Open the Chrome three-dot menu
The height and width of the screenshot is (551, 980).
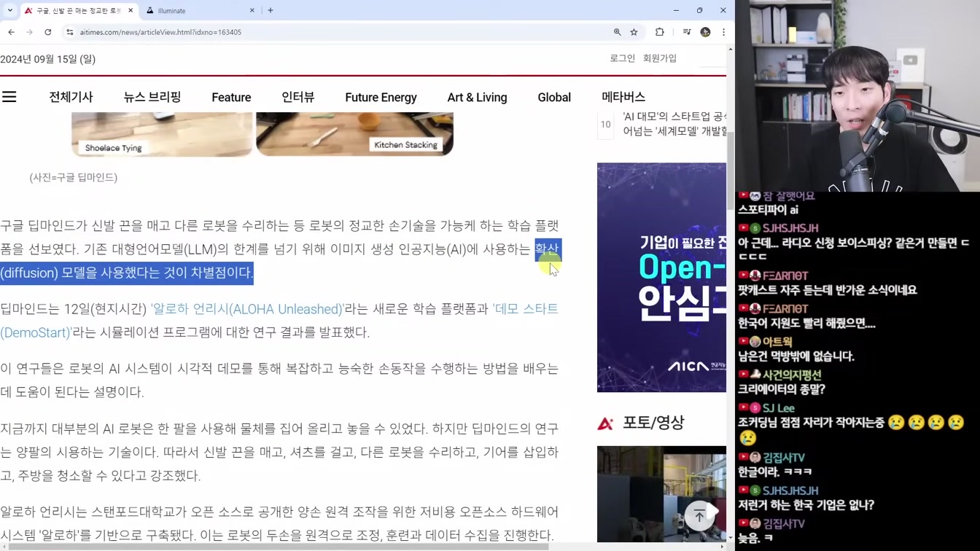pos(723,32)
